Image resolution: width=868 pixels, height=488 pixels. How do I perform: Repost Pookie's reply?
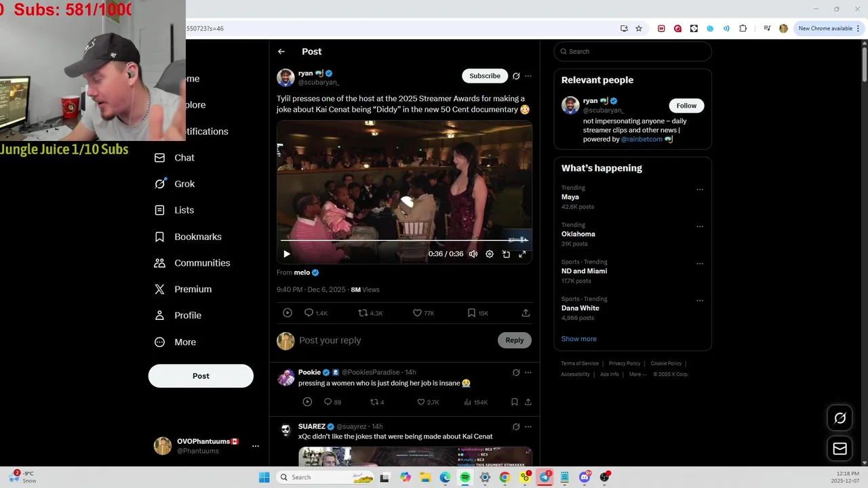[x=377, y=402]
